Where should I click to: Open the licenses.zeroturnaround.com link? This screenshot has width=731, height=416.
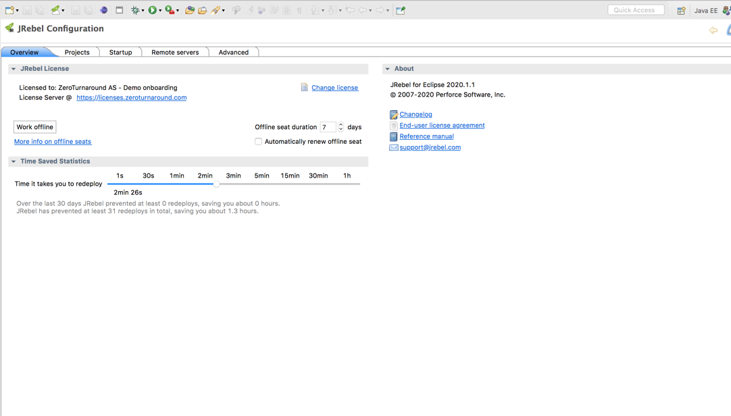point(131,97)
